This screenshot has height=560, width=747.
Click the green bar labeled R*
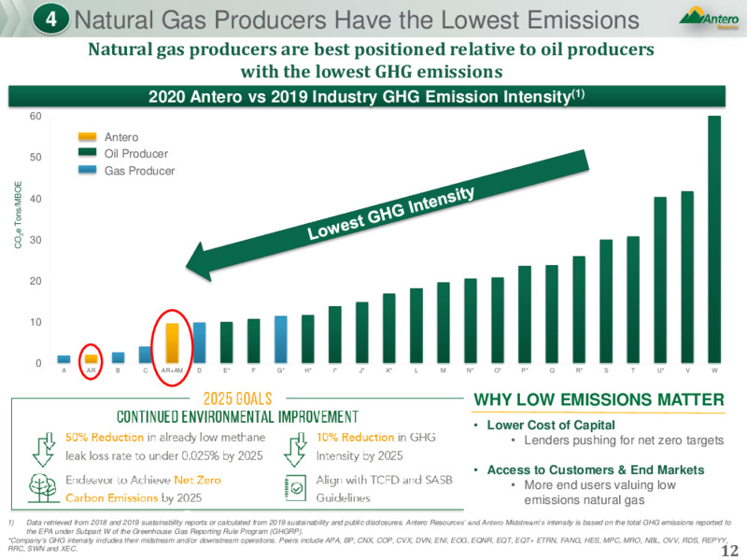pos(578,310)
